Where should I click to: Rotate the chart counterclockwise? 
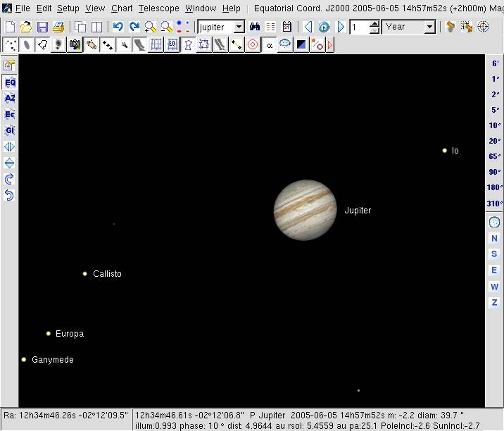coord(9,195)
